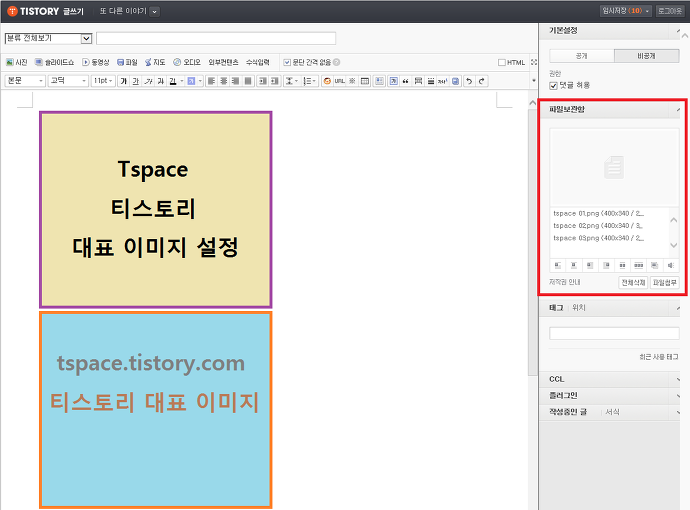Apply underline formatting
The image size is (690, 510).
click(x=136, y=81)
